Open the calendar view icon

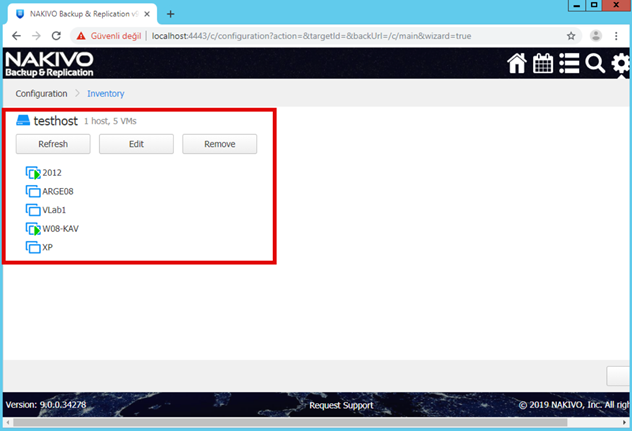pos(543,63)
